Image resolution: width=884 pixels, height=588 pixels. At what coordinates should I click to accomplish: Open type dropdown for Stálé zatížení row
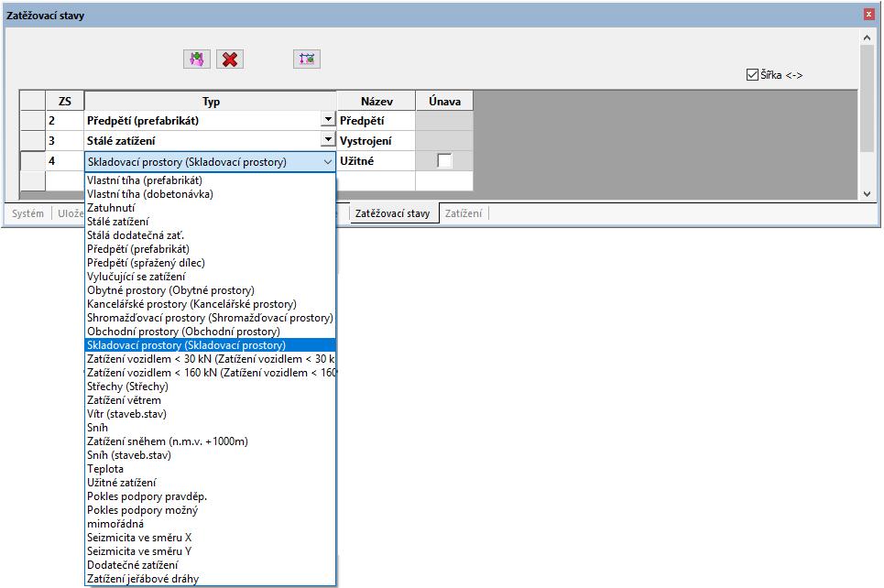point(328,140)
